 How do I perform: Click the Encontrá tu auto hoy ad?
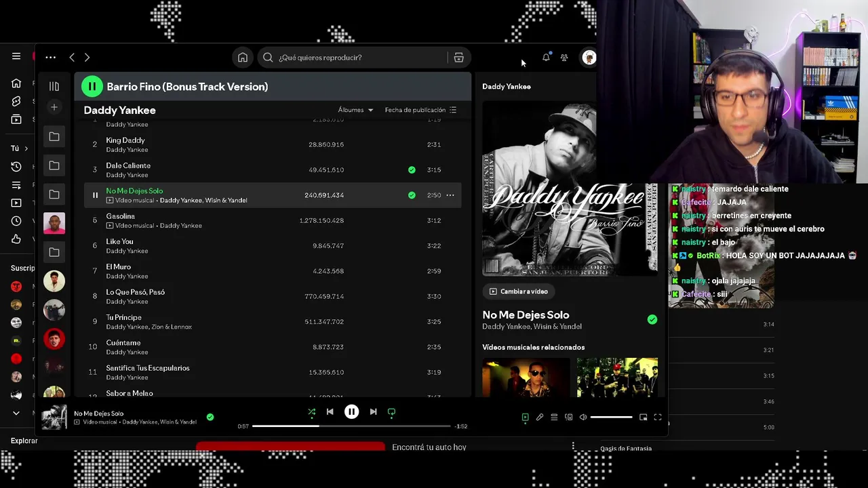(429, 447)
